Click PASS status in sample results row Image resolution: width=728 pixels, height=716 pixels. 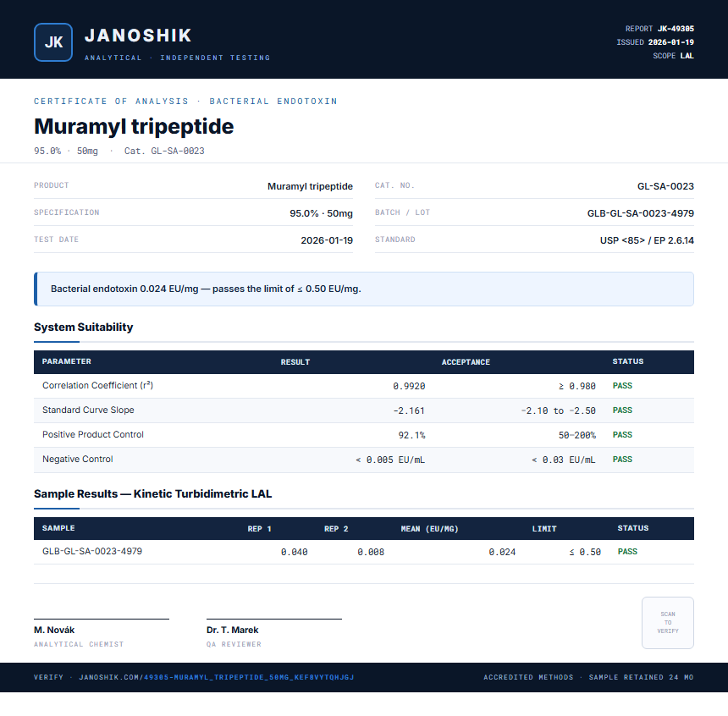pos(628,552)
